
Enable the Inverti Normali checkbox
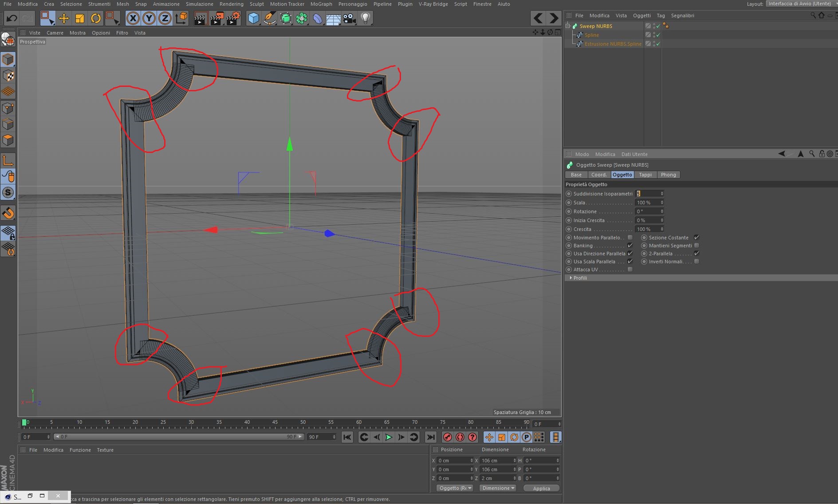click(696, 262)
